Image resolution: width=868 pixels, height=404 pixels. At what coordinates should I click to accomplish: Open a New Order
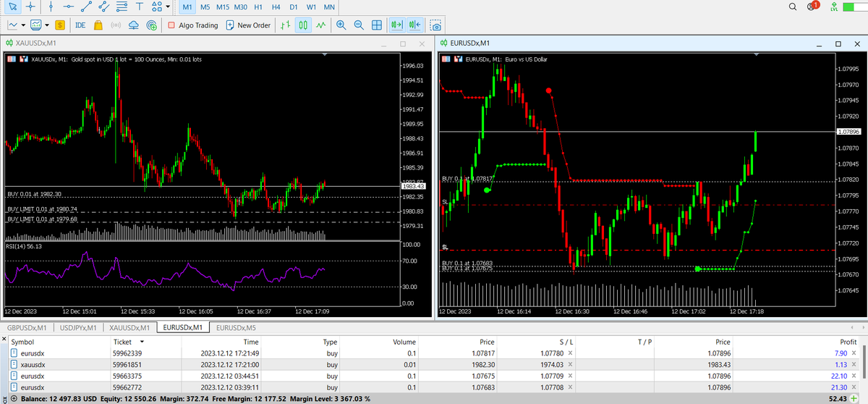click(x=248, y=25)
